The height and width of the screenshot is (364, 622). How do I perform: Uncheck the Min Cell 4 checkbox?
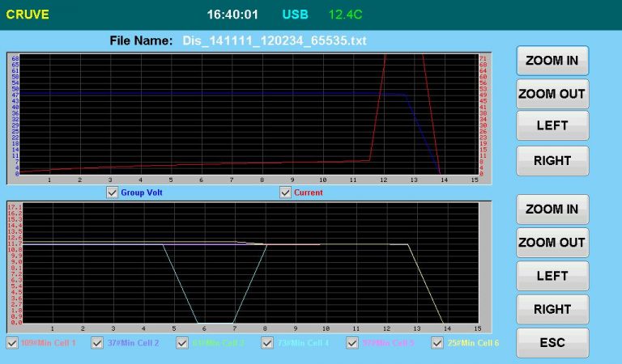(267, 343)
